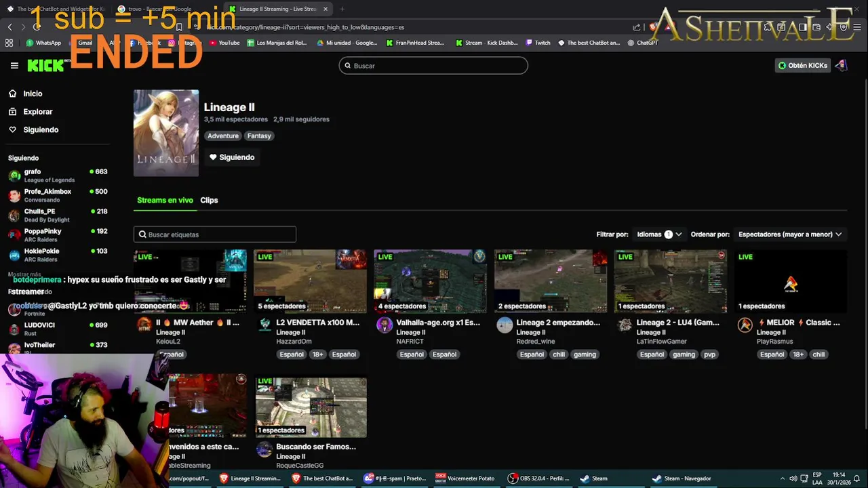
Task: Open Windows notification bell
Action: tap(856, 479)
